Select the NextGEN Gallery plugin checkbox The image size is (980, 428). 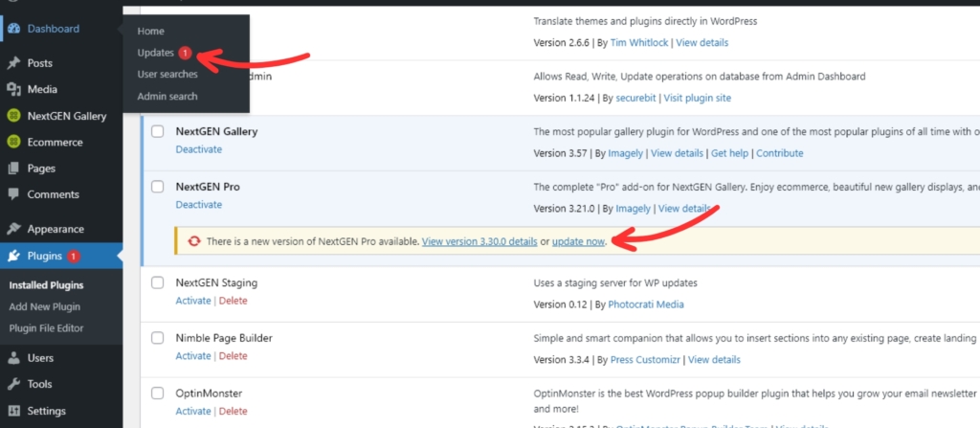[158, 131]
